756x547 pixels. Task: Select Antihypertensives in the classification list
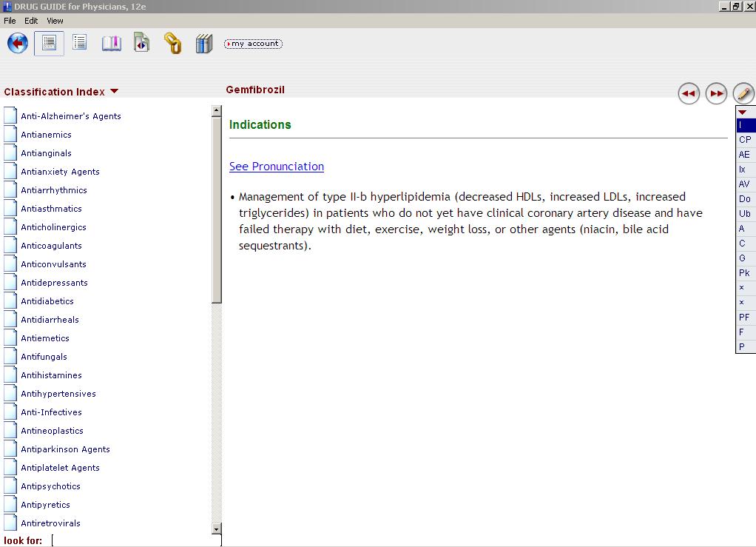tap(58, 394)
